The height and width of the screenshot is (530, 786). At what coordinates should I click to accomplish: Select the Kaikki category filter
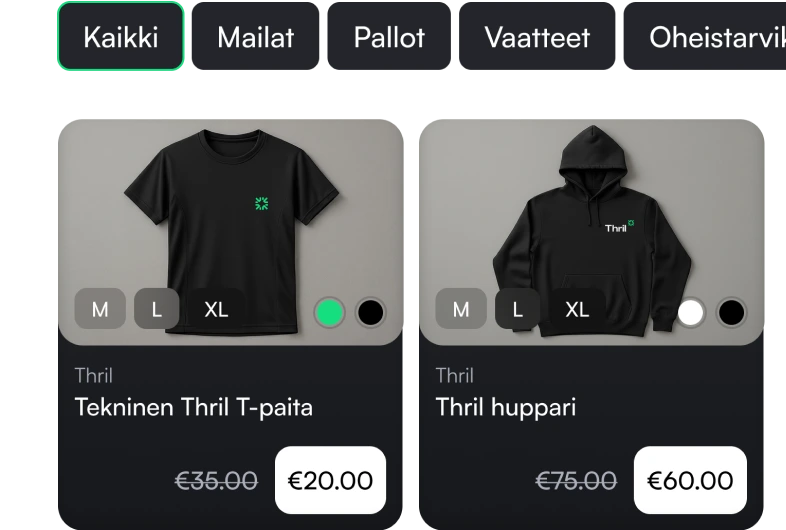tap(121, 36)
